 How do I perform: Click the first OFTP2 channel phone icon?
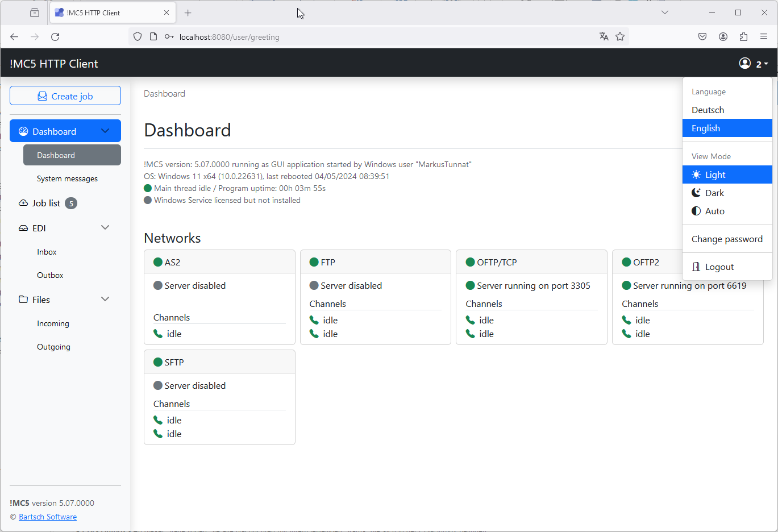(x=626, y=320)
